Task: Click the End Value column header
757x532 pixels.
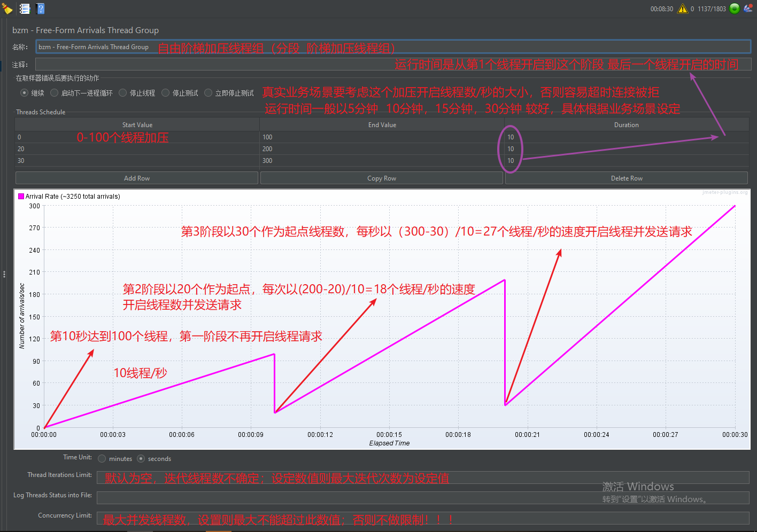Action: pos(382,124)
